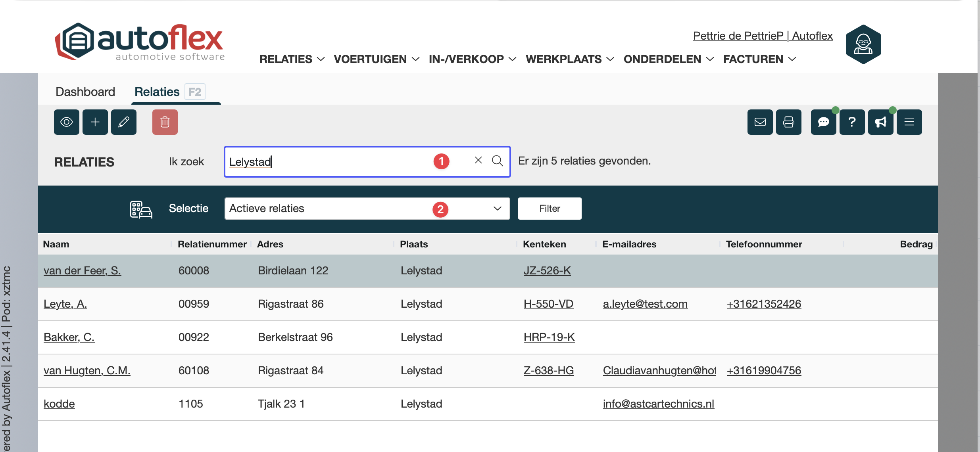The height and width of the screenshot is (452, 980).
Task: Expand the IN-/VERKOOP menu
Action: coord(473,59)
